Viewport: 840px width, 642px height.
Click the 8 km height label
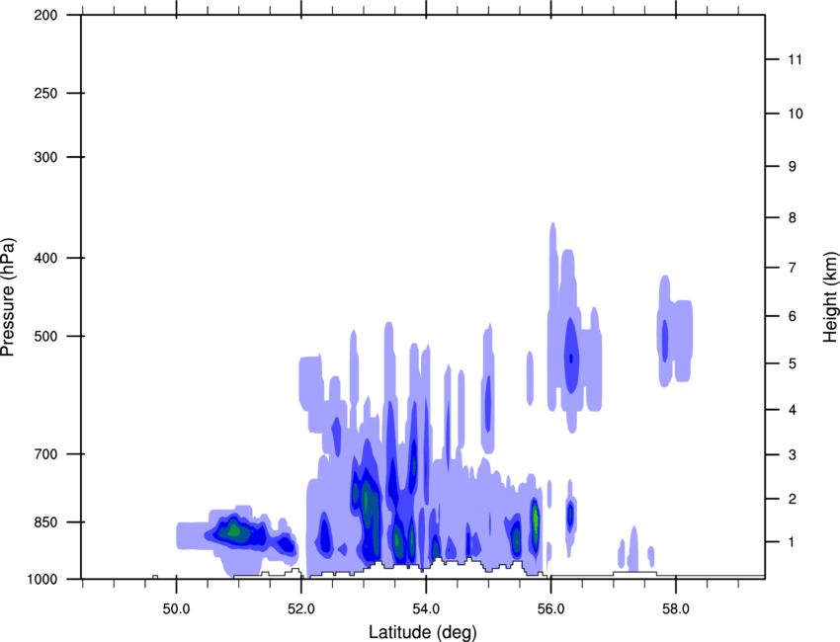click(791, 217)
